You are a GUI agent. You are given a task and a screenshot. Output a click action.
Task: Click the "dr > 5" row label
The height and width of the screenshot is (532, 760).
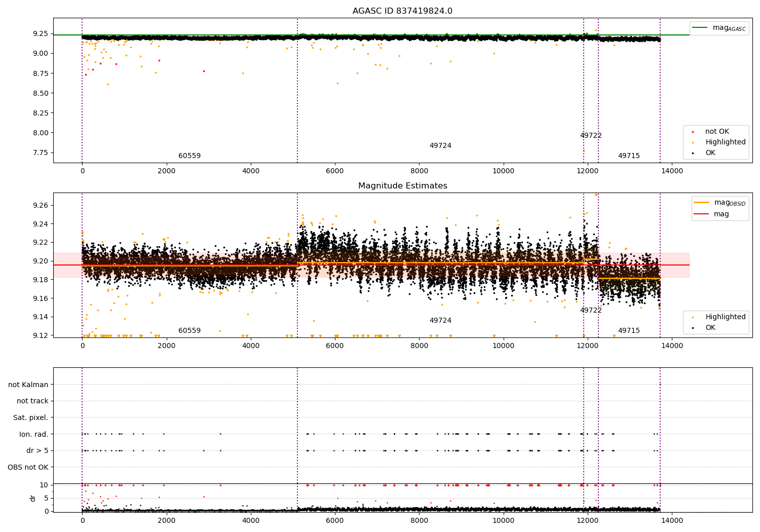pos(37,451)
